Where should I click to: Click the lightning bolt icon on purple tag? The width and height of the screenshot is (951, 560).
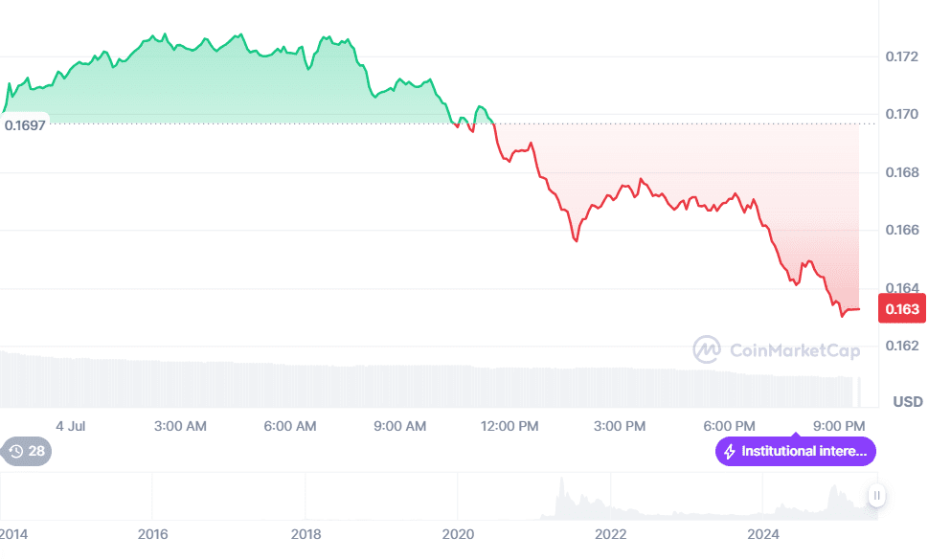click(730, 452)
